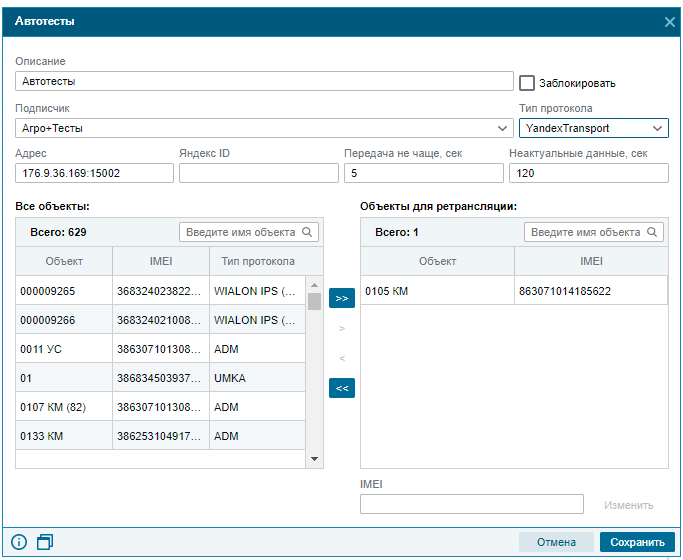
Task: Open the Тип протокола dropdown YandexTransport
Action: tap(594, 128)
